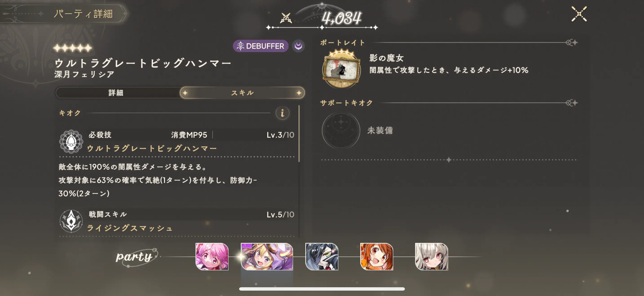Select the 必殺技 skill icon
Viewport: 644px width, 296px height.
point(71,141)
